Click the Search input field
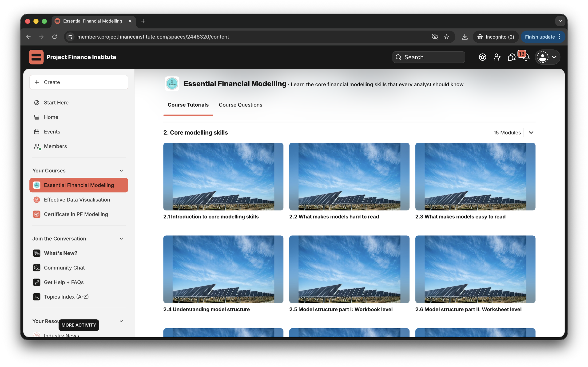The image size is (588, 367). click(429, 57)
